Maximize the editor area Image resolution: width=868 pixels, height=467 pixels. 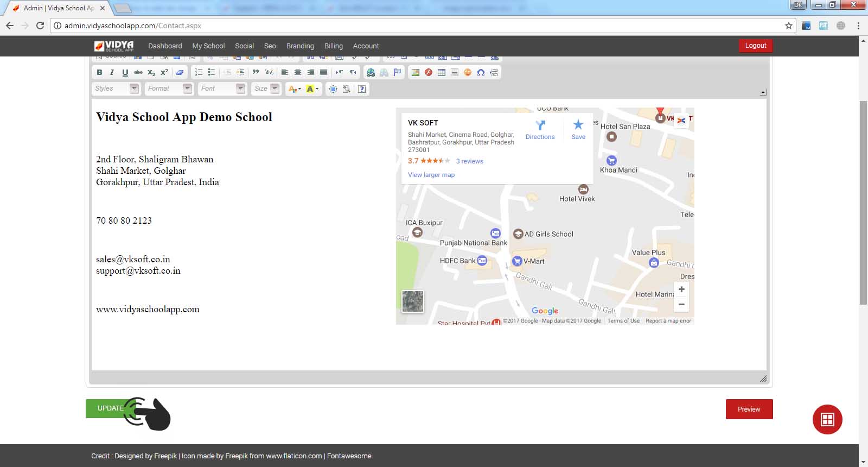tap(333, 89)
